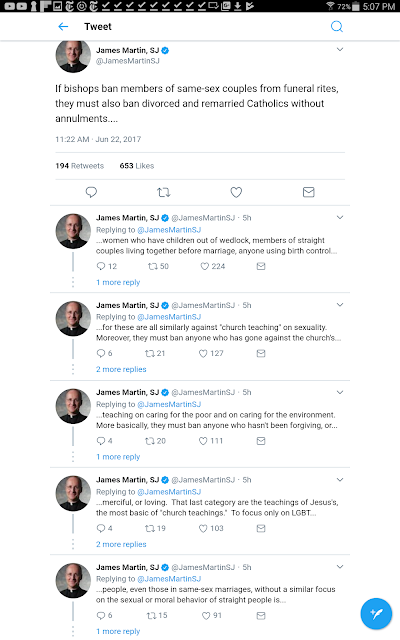This screenshot has height=640, width=400.
Task: Tap the back arrow in the Tweet header
Action: [63, 27]
